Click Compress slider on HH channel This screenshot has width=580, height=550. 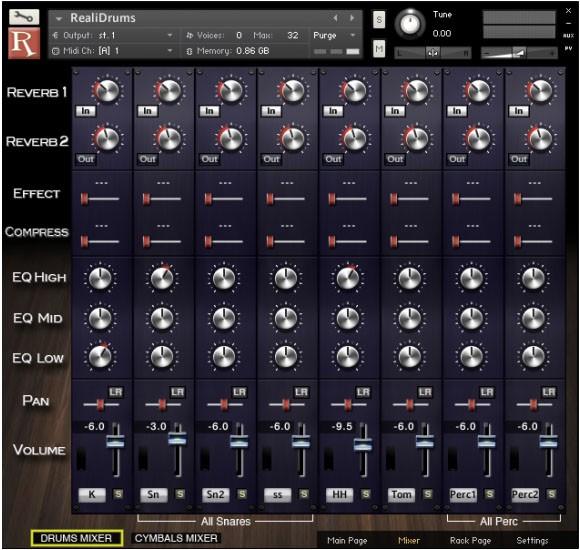pyautogui.click(x=347, y=242)
